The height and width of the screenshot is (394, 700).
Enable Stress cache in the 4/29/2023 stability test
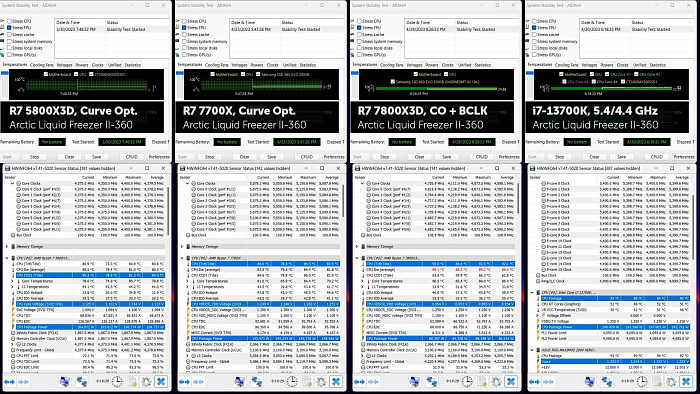(x=359, y=34)
